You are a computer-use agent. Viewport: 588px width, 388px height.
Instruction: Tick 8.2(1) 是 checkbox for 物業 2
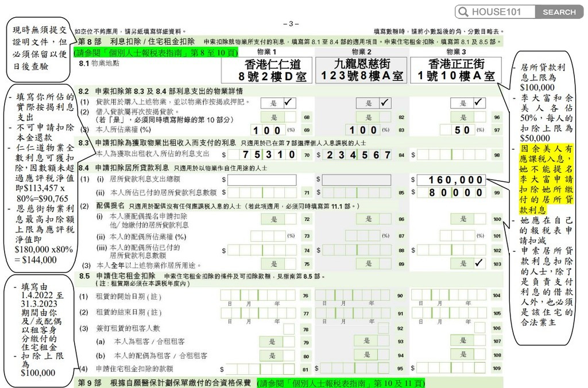[x=385, y=103]
